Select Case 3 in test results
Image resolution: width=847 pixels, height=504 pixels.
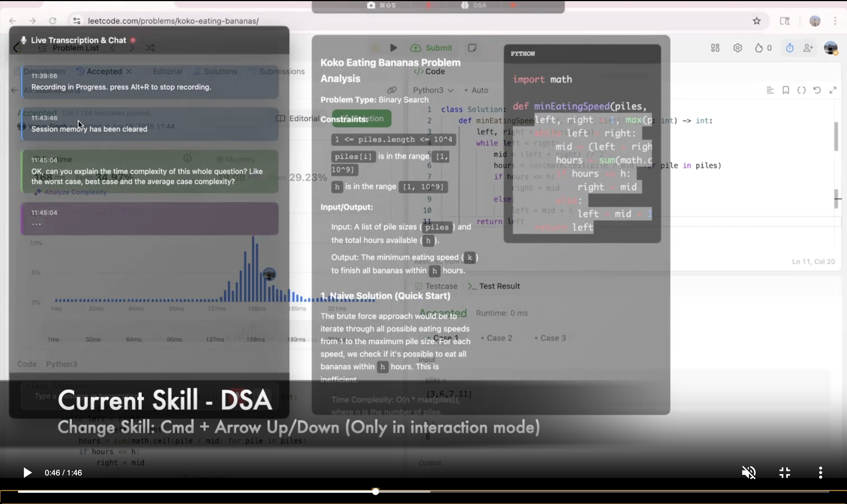(550, 338)
